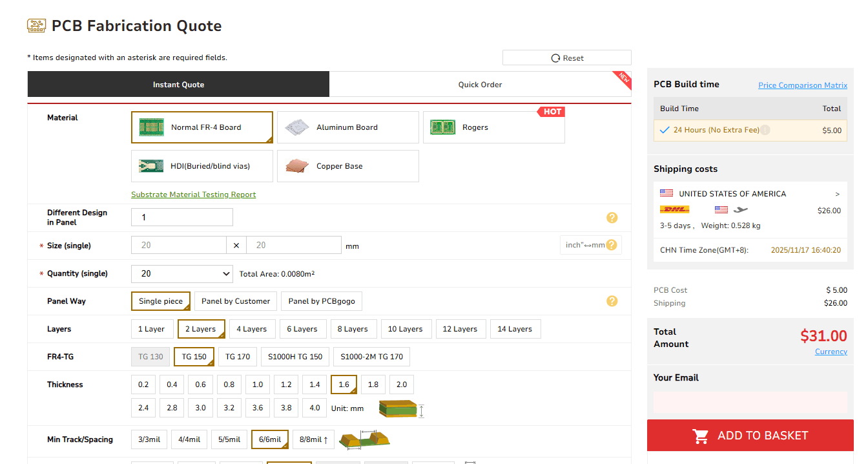Toggle the inch to mm unit converter
Image resolution: width=868 pixels, height=464 pixels.
pos(590,246)
